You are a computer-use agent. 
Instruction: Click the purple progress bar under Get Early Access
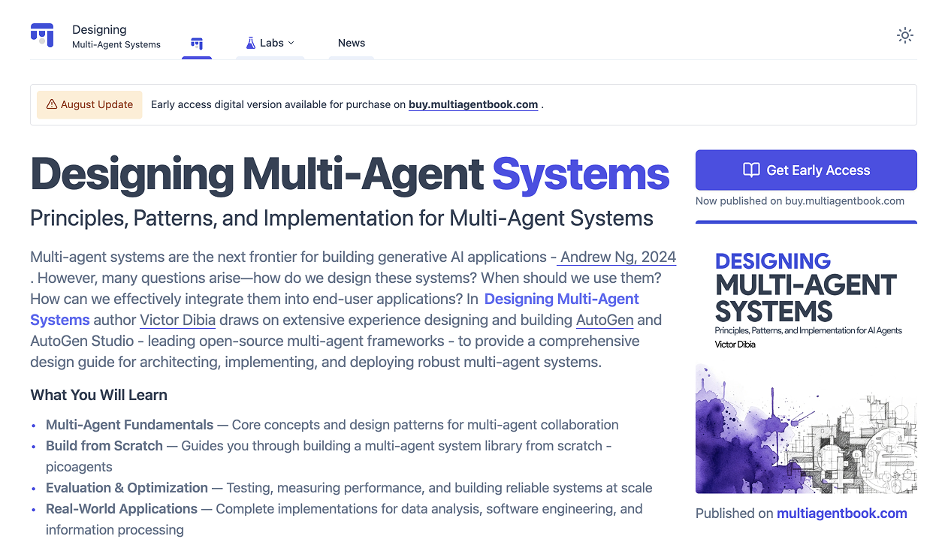click(x=806, y=222)
